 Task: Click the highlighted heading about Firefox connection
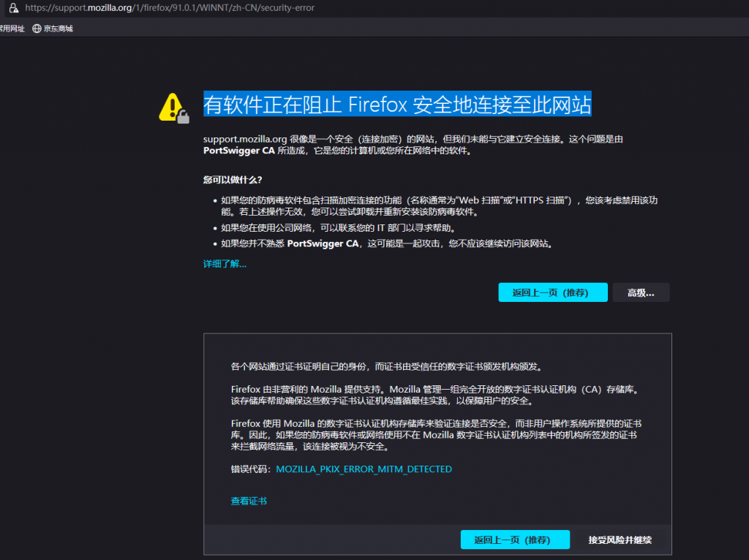(397, 104)
